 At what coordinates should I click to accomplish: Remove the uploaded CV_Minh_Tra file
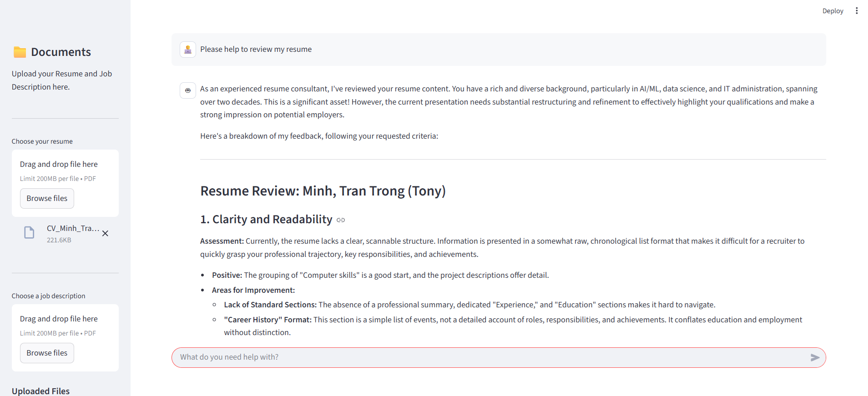point(105,234)
